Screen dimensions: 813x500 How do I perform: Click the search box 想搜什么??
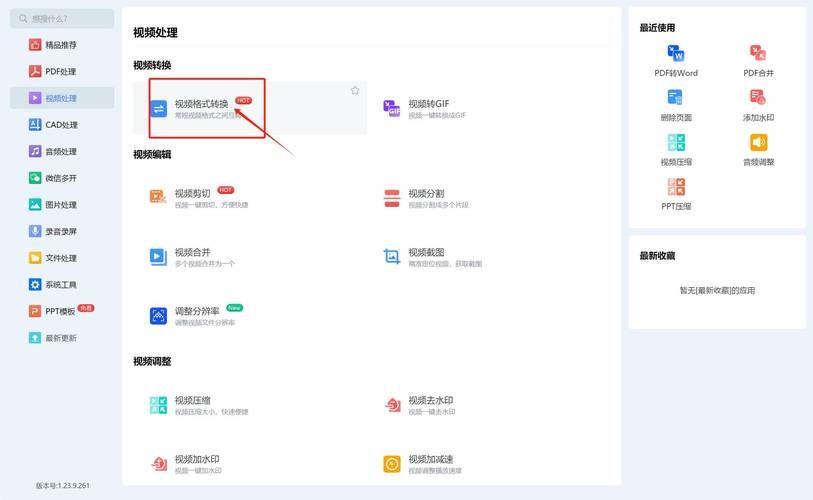pyautogui.click(x=62, y=19)
